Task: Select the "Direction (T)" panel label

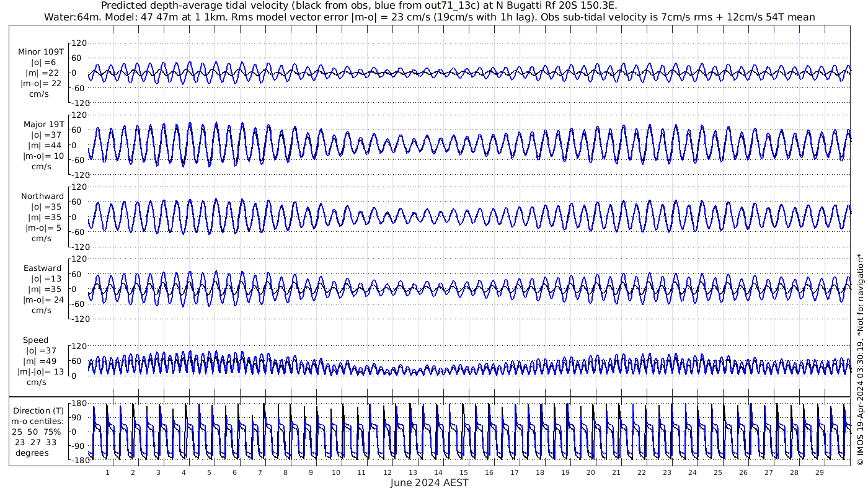Action: coord(38,411)
